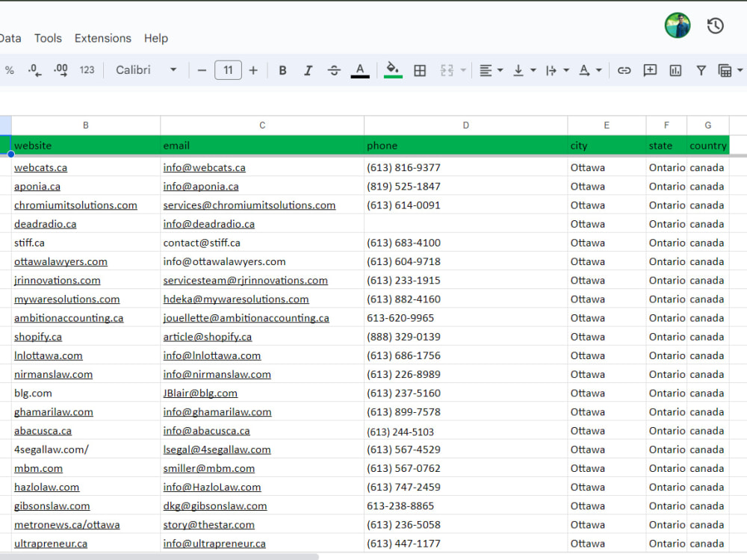Click JBlair@blg.com email link
This screenshot has width=747, height=560.
(200, 393)
